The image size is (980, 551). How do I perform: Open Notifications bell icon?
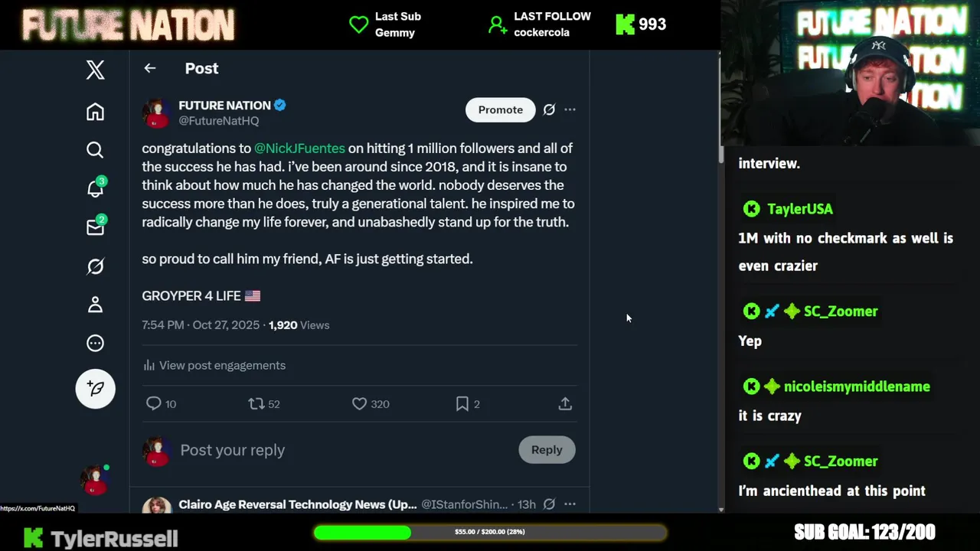click(95, 188)
